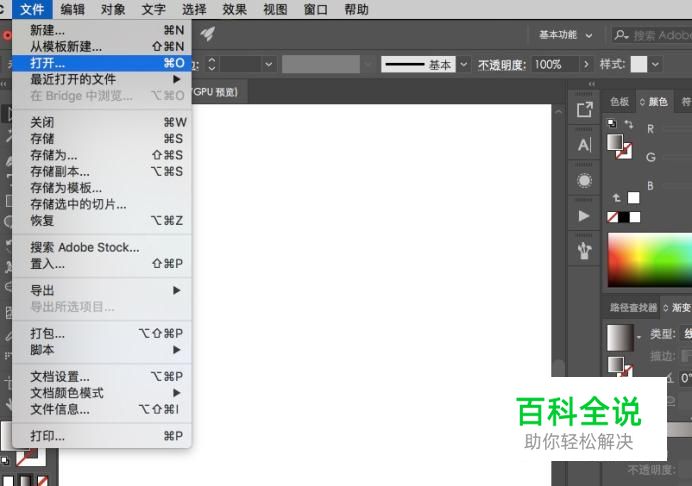Open the Character panel A| icon
The height and width of the screenshot is (486, 692).
tap(584, 145)
